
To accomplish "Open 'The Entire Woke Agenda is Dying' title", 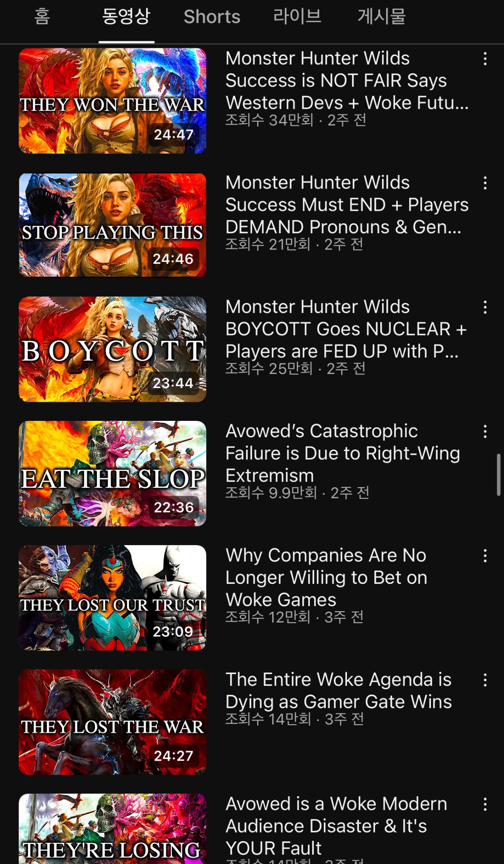I will pos(339,691).
